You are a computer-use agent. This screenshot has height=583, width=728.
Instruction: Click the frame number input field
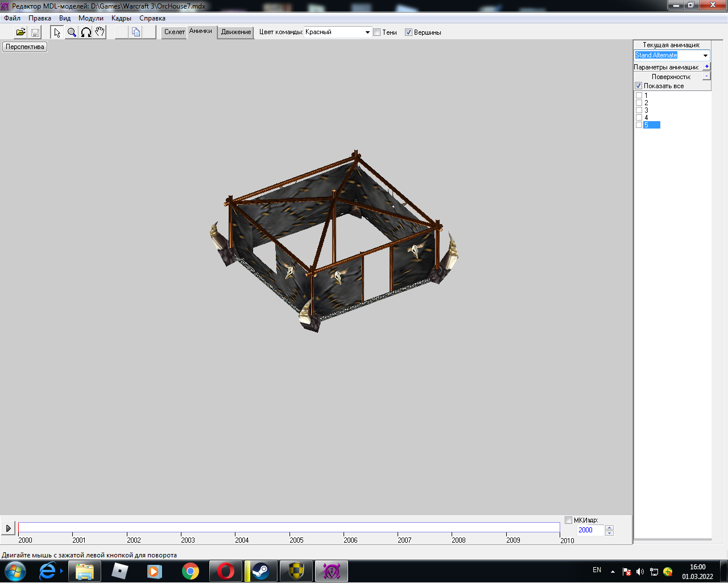pyautogui.click(x=590, y=530)
